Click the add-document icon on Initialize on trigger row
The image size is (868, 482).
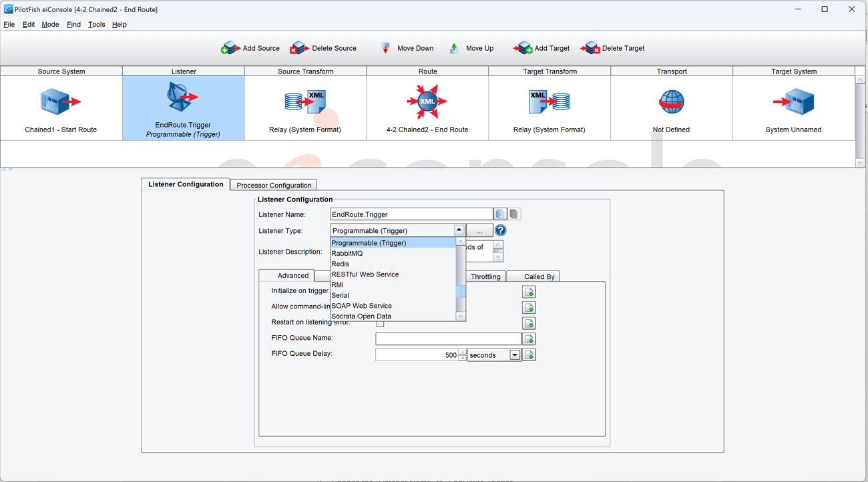[x=529, y=292]
